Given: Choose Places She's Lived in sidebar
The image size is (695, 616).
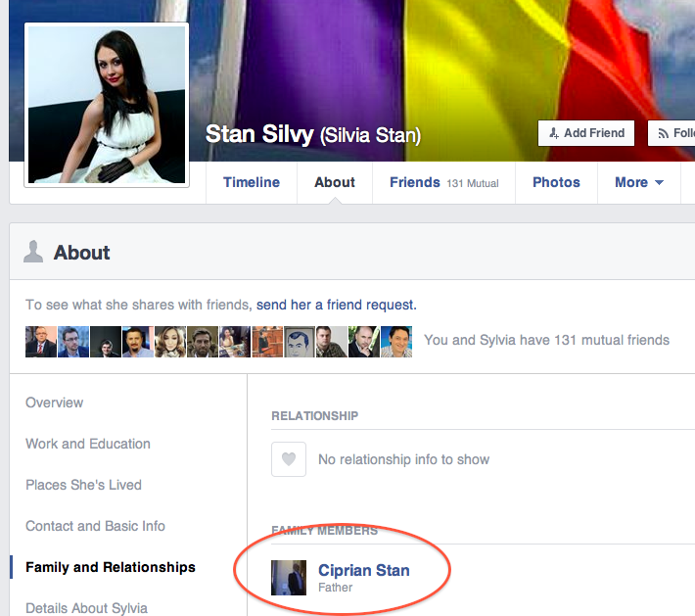Looking at the screenshot, I should point(83,485).
